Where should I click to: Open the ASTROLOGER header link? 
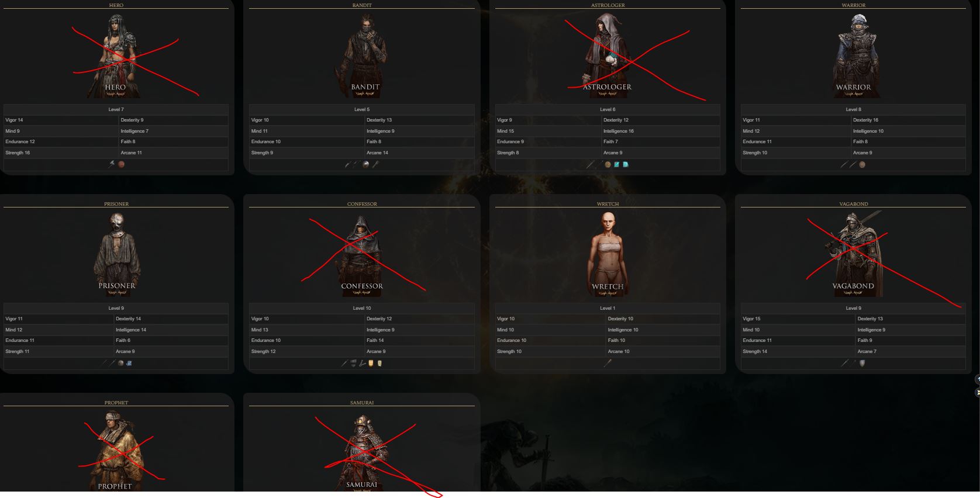pos(608,5)
